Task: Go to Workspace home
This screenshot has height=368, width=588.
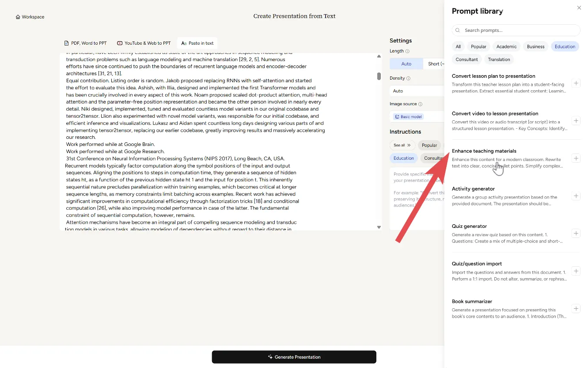Action: pyautogui.click(x=30, y=17)
